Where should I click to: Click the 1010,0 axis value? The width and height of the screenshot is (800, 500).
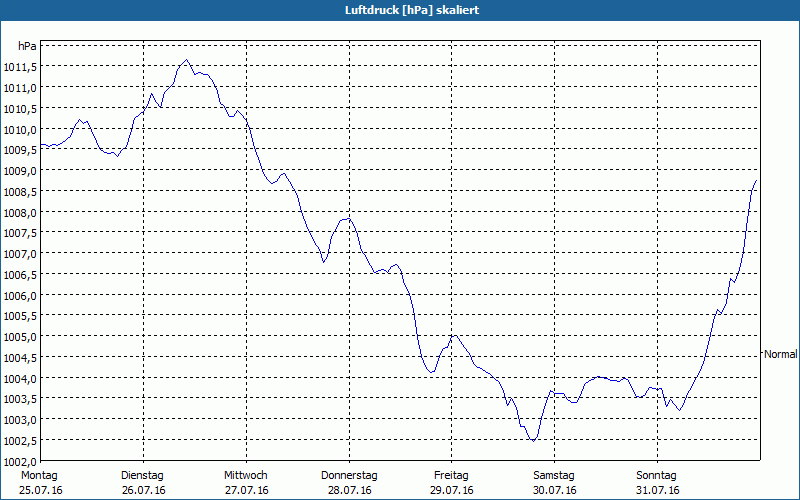20,130
